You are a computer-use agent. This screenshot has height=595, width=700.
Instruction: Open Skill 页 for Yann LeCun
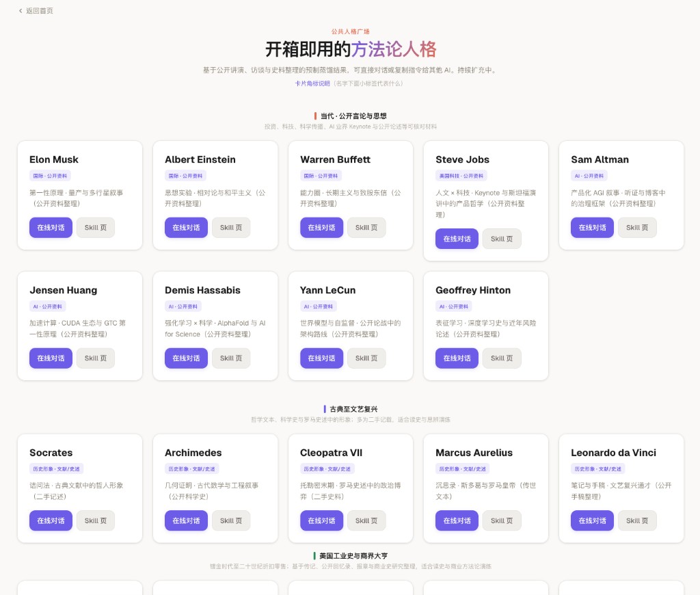click(366, 358)
